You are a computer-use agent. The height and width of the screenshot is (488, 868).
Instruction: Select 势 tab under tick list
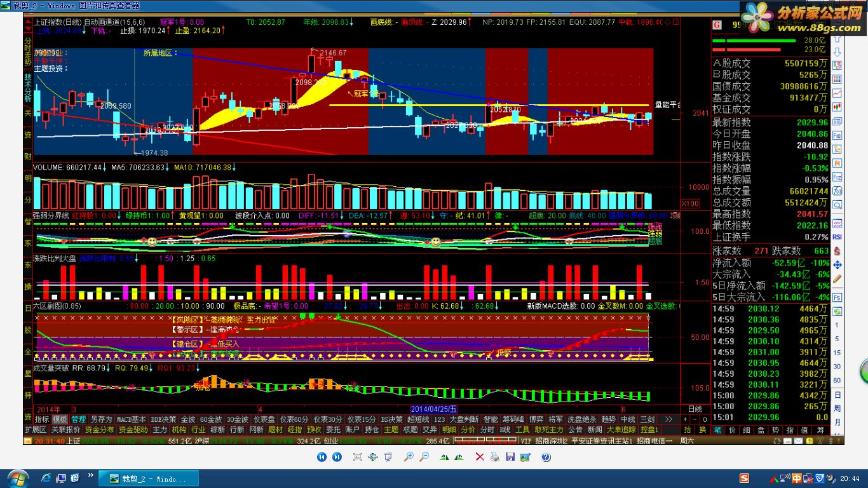[775, 430]
